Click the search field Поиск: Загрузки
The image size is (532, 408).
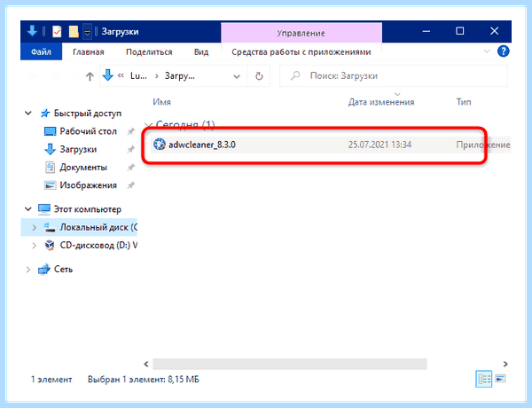394,75
